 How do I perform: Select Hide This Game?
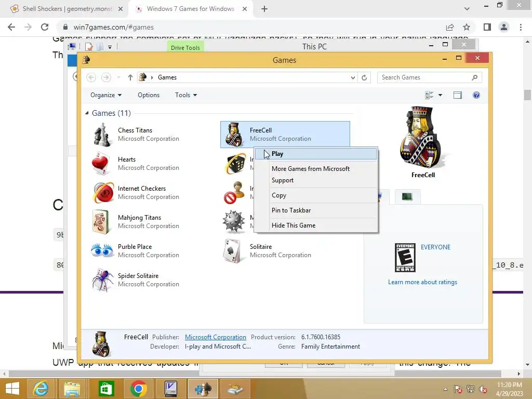[x=316, y=225]
